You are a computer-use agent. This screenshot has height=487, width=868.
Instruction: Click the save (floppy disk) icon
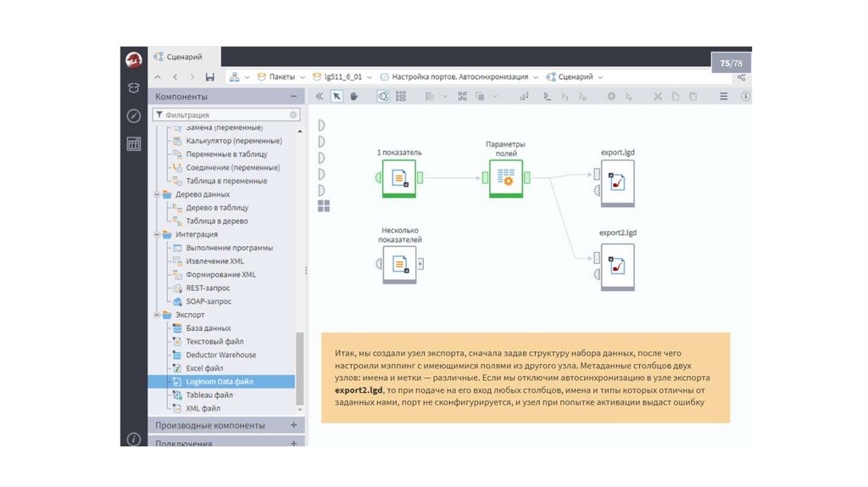coord(209,76)
